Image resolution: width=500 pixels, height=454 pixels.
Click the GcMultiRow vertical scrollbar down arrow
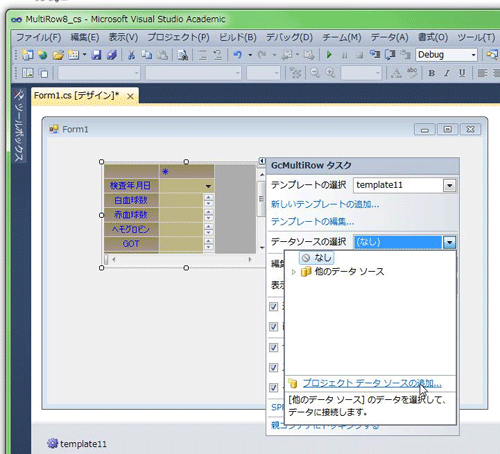[x=262, y=248]
